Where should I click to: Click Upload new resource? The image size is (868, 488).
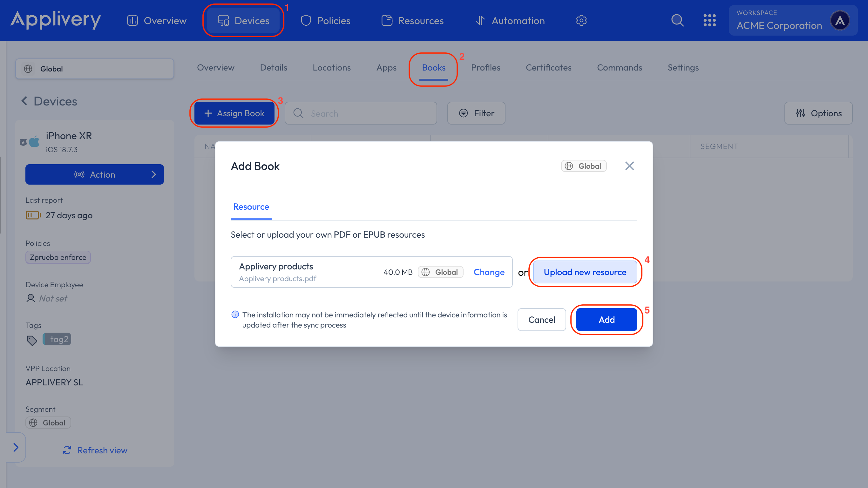coord(585,272)
